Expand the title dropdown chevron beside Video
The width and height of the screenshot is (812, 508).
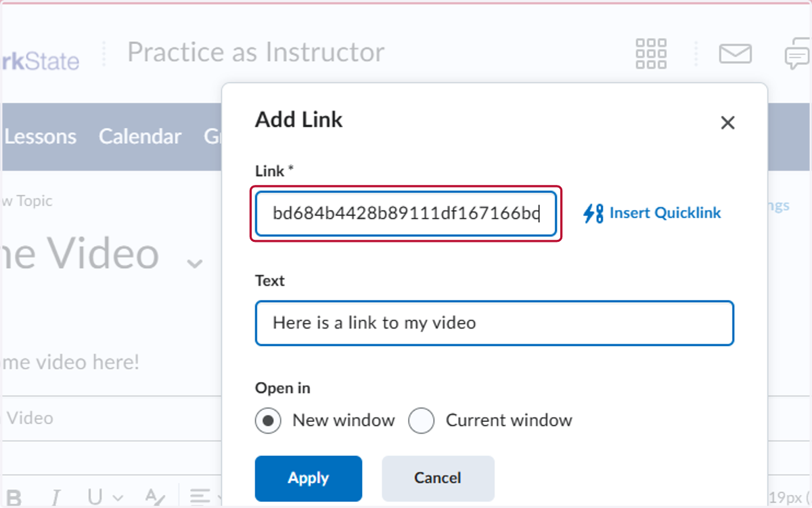pos(195,262)
